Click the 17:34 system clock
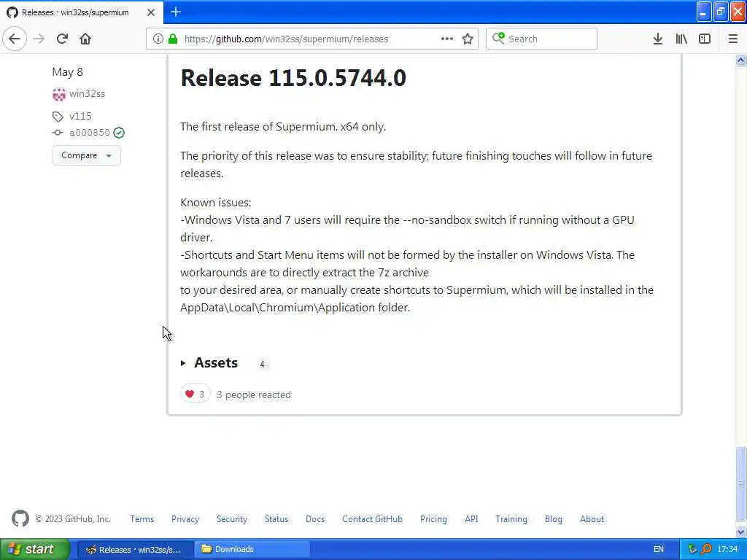 point(727,549)
